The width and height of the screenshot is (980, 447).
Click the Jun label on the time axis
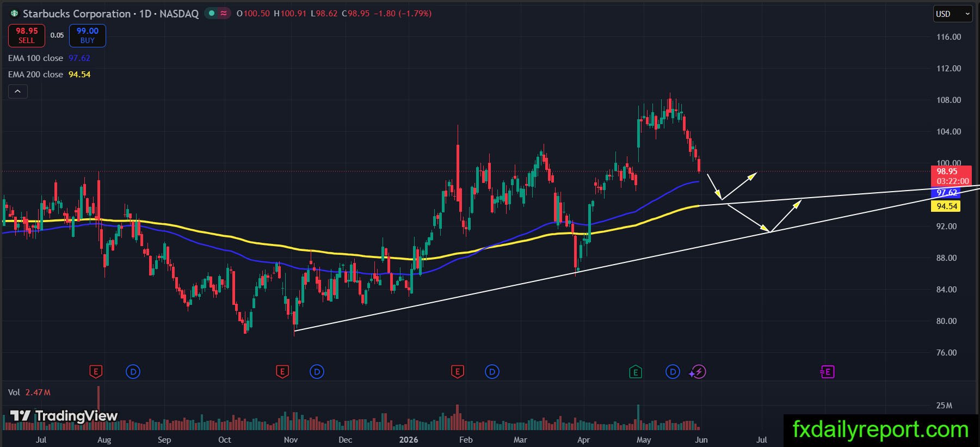701,440
